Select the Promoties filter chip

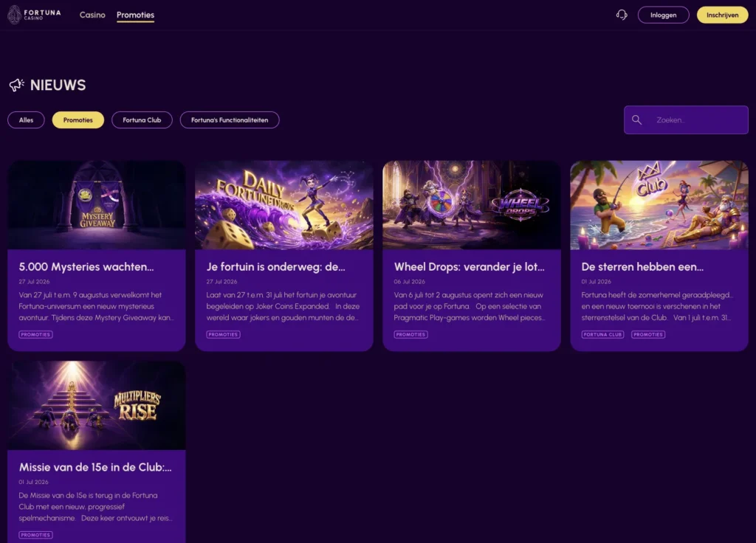click(x=78, y=120)
